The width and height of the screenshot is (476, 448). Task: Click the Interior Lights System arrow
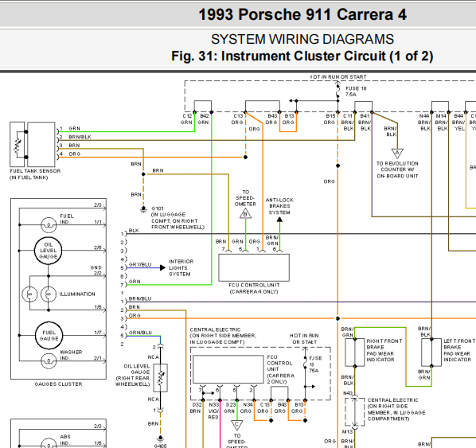[162, 267]
